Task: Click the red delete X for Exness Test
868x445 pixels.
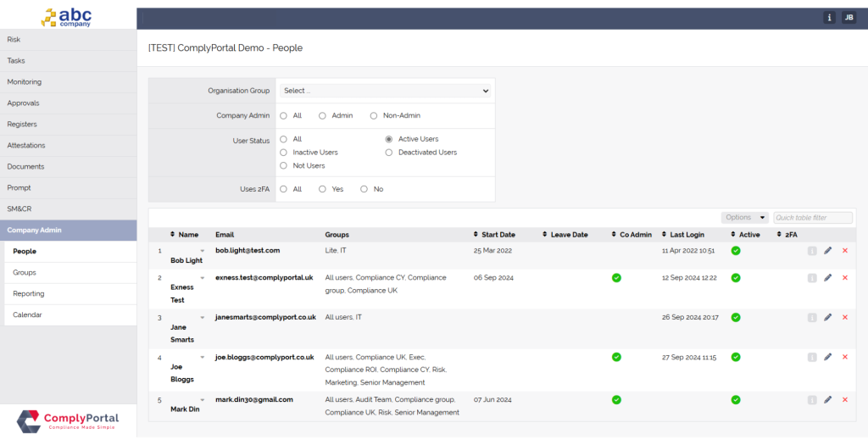Action: pyautogui.click(x=844, y=277)
